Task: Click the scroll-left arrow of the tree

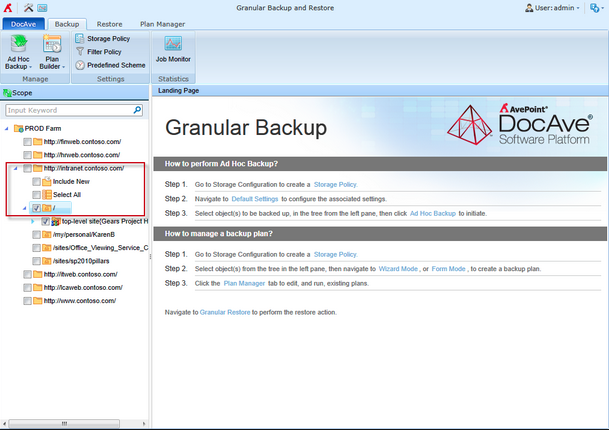Action: click(x=4, y=423)
